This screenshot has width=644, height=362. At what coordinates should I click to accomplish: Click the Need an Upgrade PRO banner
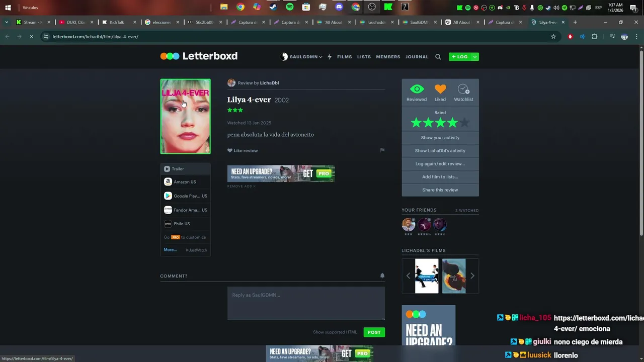click(281, 173)
